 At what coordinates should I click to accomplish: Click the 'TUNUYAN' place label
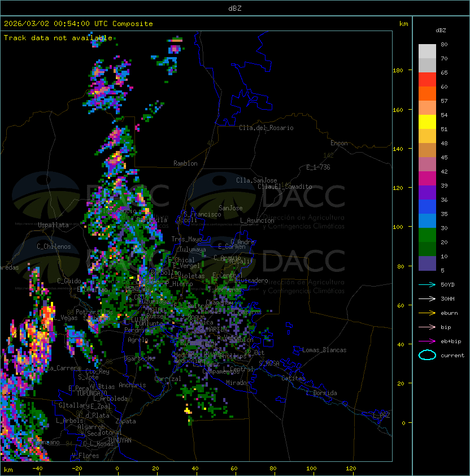[x=120, y=440]
